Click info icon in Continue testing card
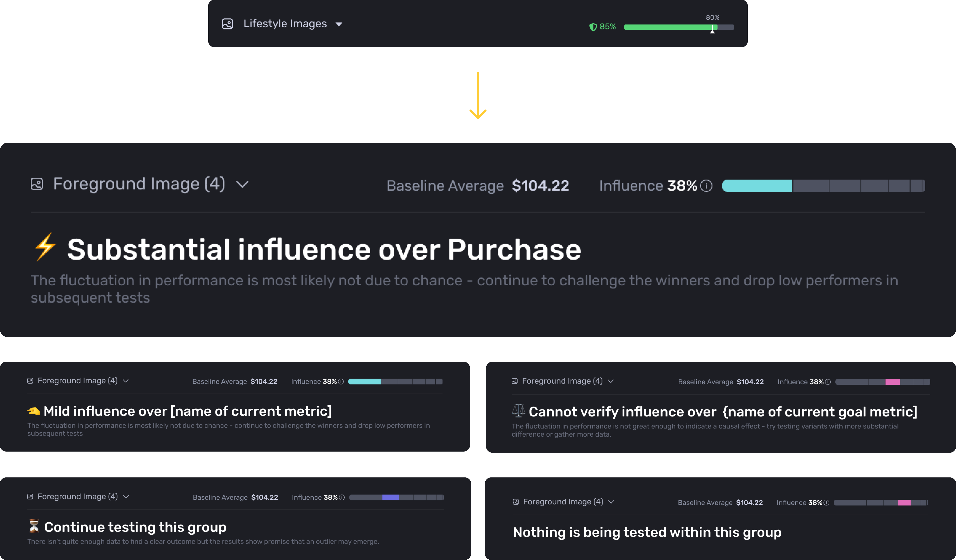Screen dimensions: 956x560 tap(341, 498)
